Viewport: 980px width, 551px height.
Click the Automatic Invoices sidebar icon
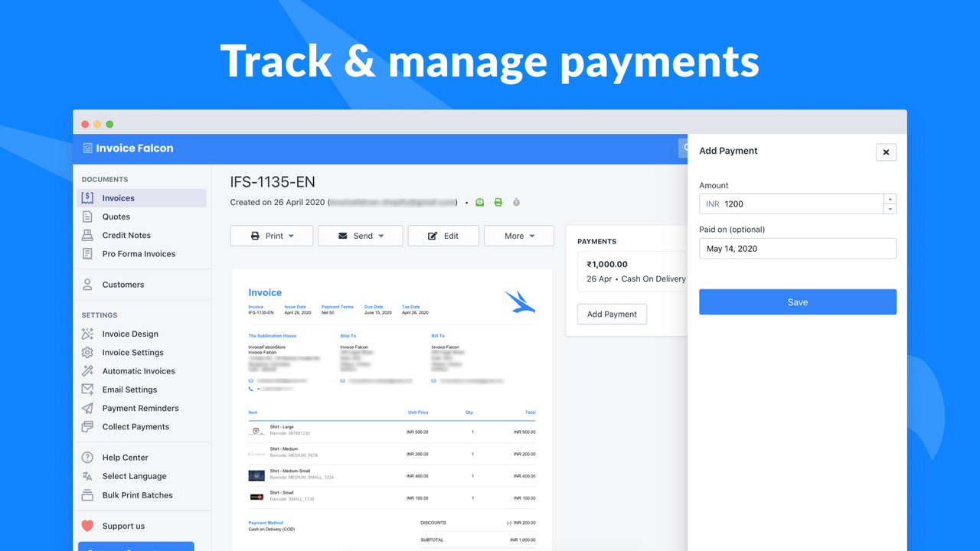(x=90, y=370)
